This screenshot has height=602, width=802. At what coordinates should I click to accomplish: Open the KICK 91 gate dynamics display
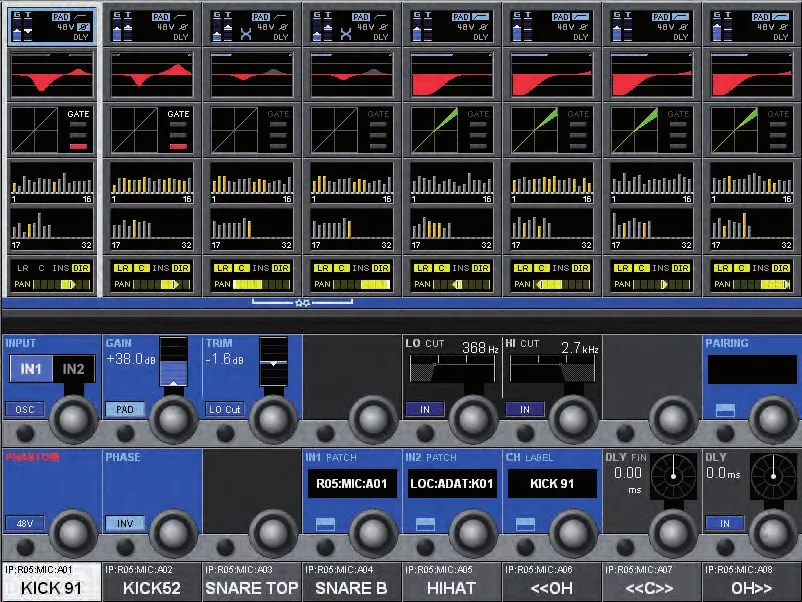tap(52, 130)
